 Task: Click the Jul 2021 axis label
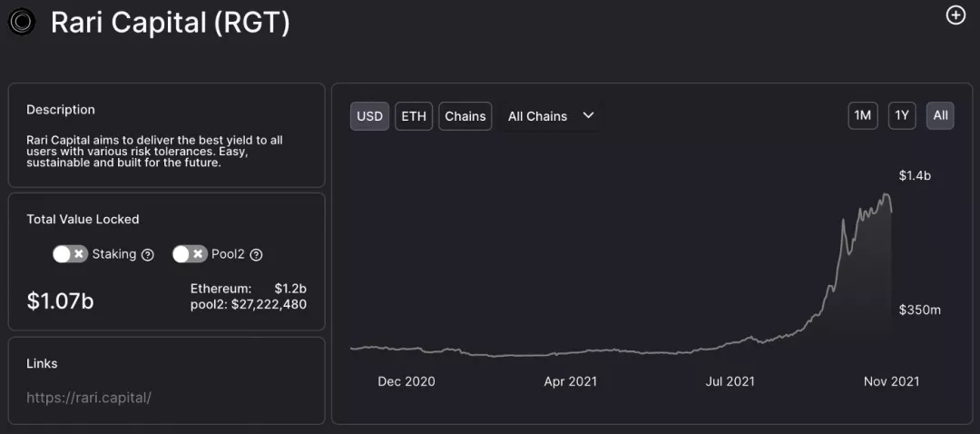(x=730, y=381)
